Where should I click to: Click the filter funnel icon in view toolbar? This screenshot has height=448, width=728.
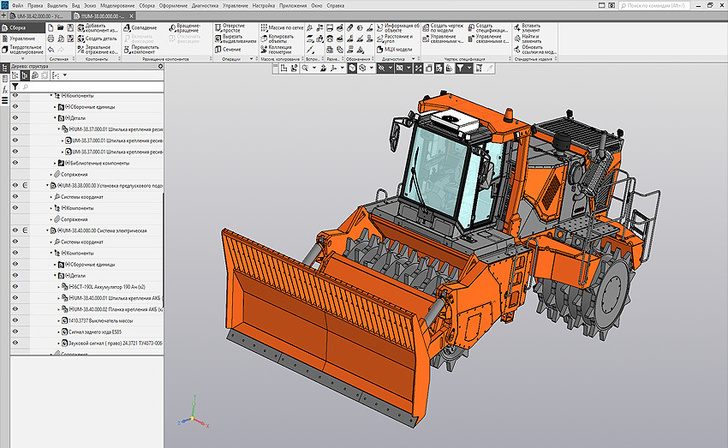[460, 68]
